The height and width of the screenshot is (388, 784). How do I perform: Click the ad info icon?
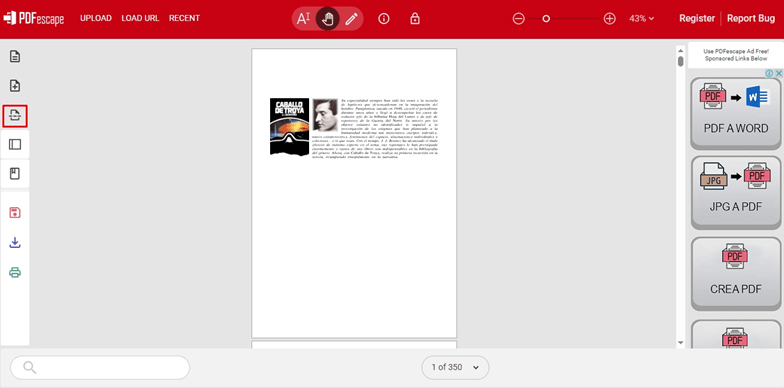[770, 74]
